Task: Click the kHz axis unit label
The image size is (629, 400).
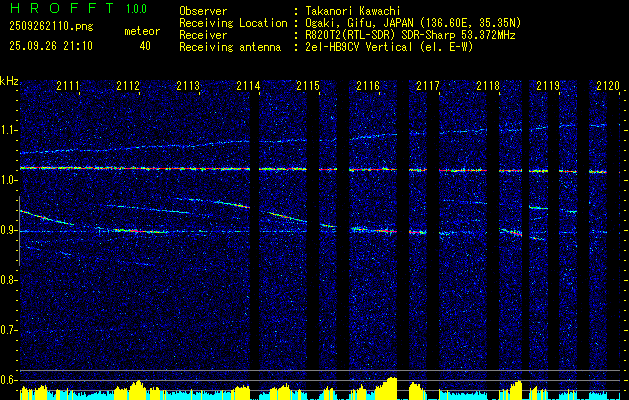Action: (x=9, y=82)
